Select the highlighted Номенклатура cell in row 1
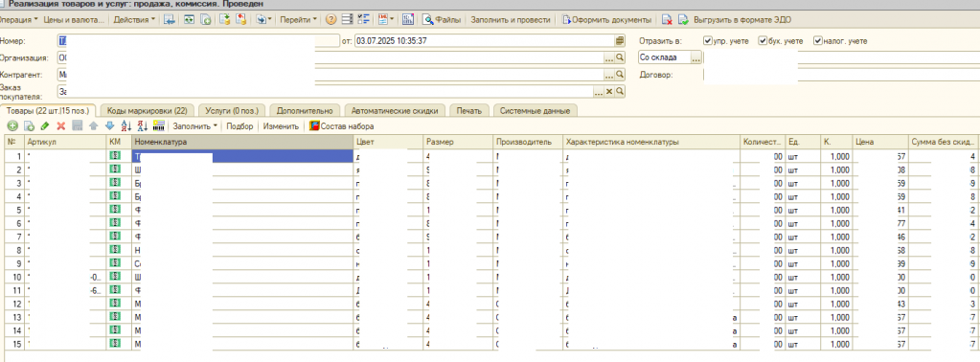This screenshot has height=362, width=980. pos(242,156)
